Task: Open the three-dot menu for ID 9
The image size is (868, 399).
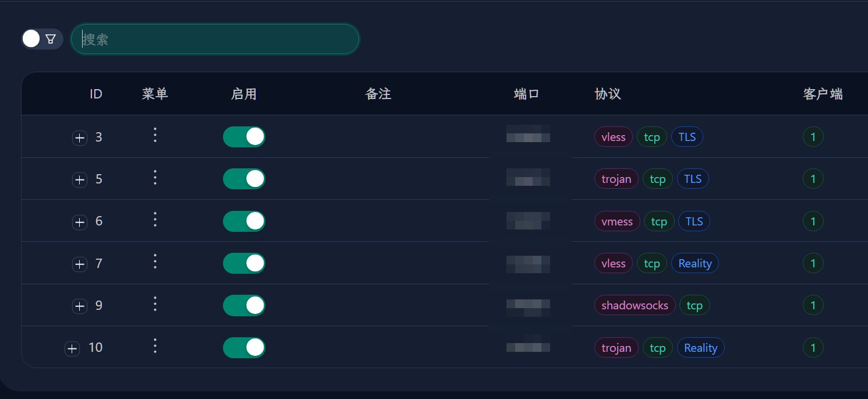Action: (x=155, y=304)
